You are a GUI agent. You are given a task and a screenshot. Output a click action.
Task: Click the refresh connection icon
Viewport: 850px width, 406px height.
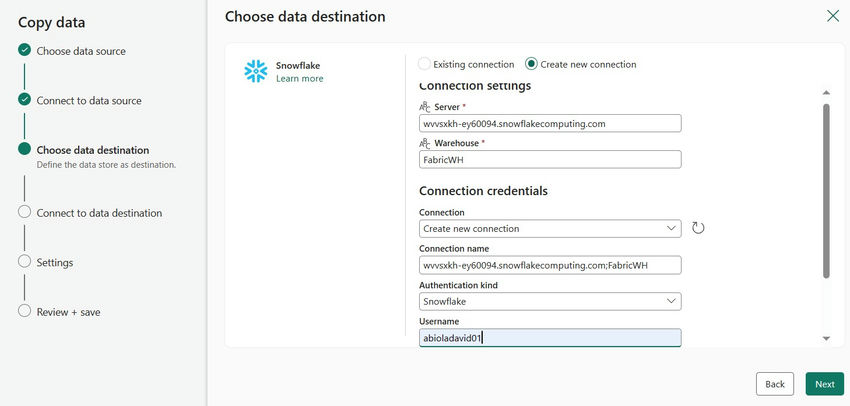click(x=698, y=228)
